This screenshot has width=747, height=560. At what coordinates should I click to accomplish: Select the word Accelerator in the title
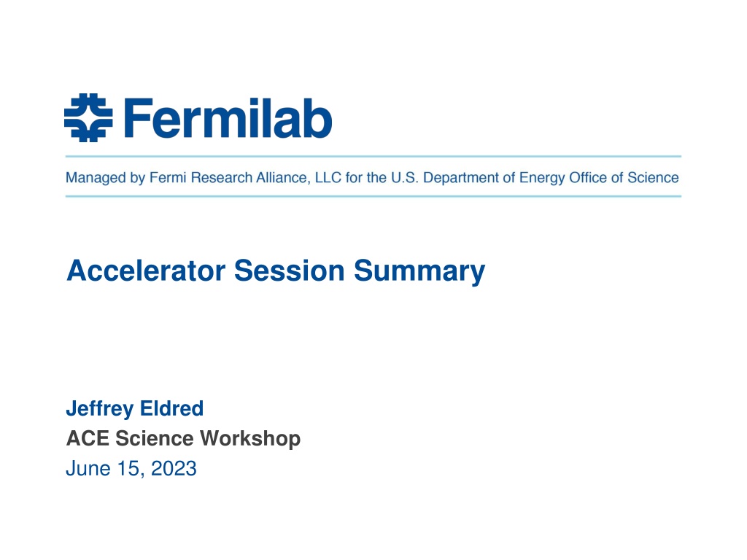(146, 271)
